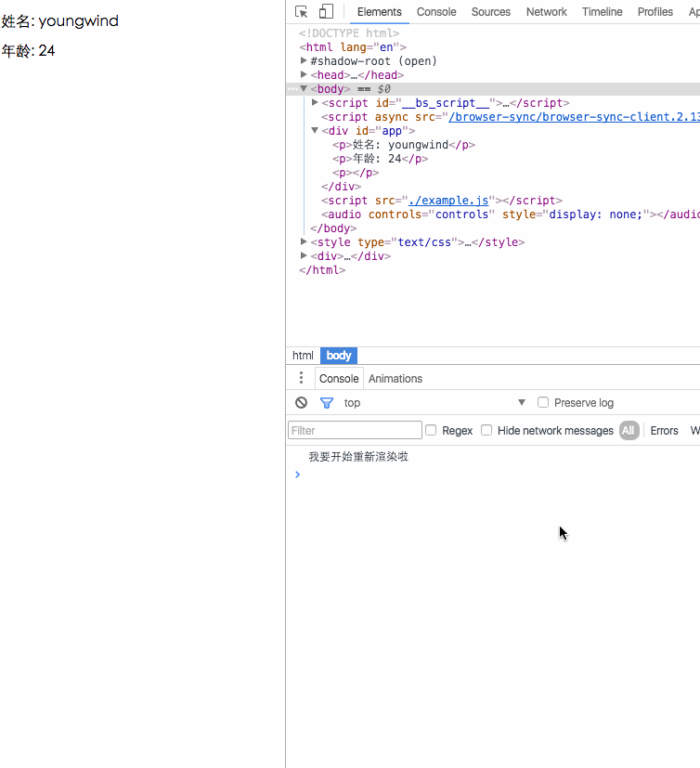Viewport: 700px width, 768px height.
Task: Expand the __bs_script__ script node
Action: point(315,102)
